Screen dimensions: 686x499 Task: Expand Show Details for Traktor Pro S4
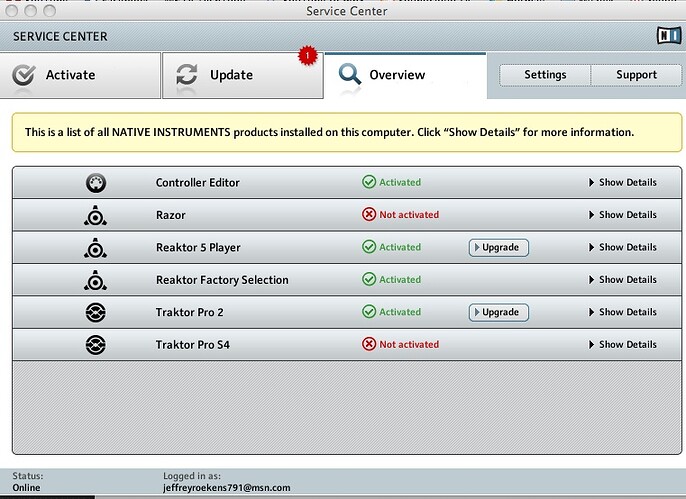tap(623, 344)
